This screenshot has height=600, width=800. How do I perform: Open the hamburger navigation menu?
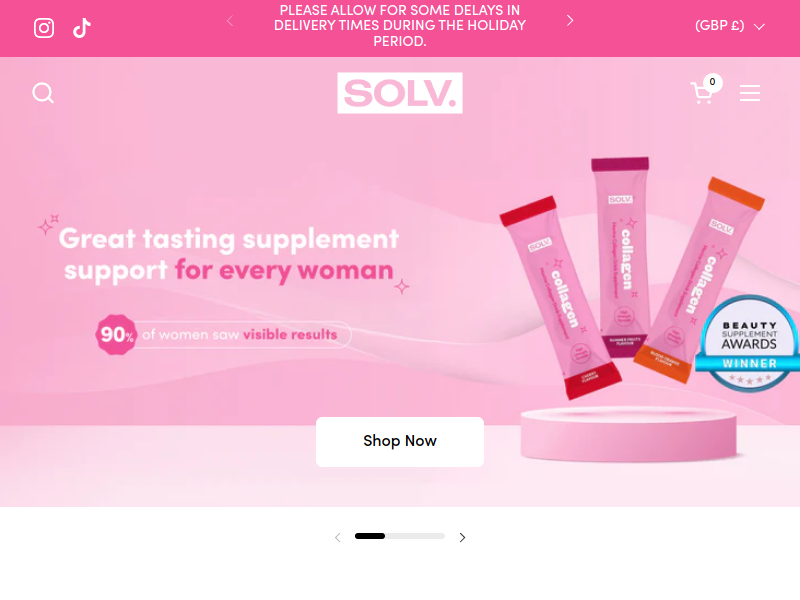pyautogui.click(x=750, y=93)
